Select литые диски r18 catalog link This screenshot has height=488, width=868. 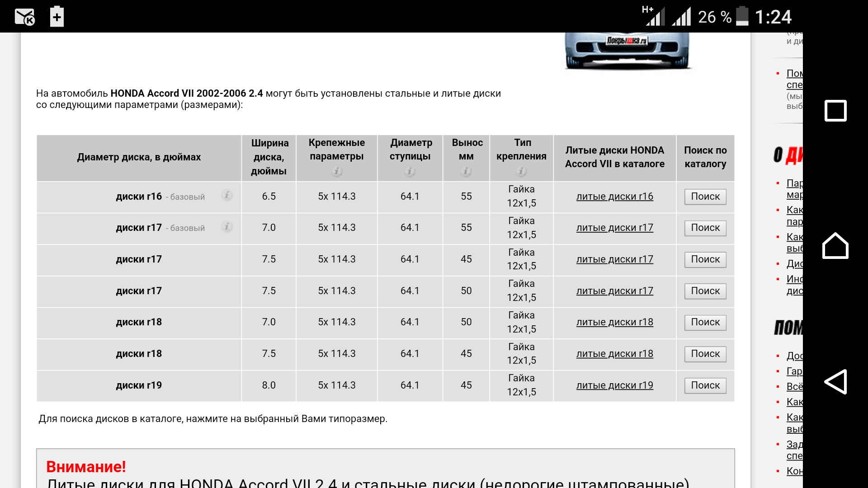(615, 322)
